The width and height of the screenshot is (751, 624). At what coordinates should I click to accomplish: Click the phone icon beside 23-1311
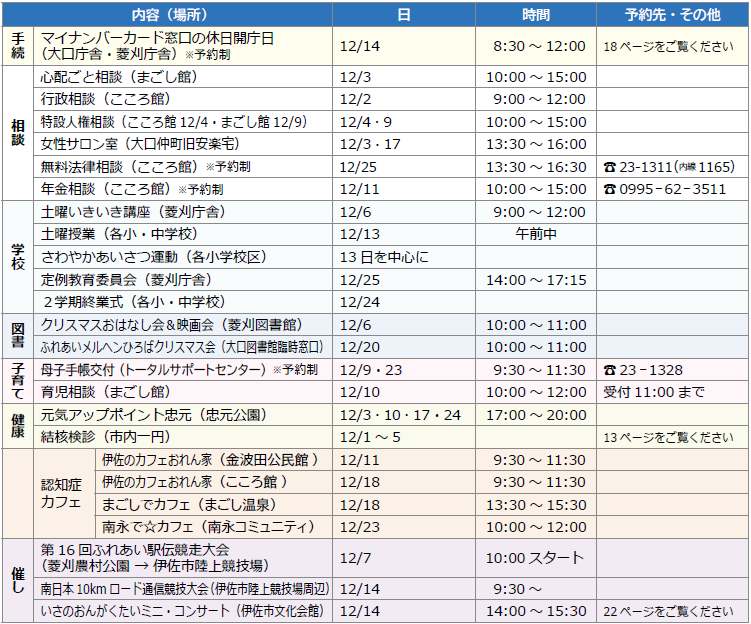click(609, 167)
